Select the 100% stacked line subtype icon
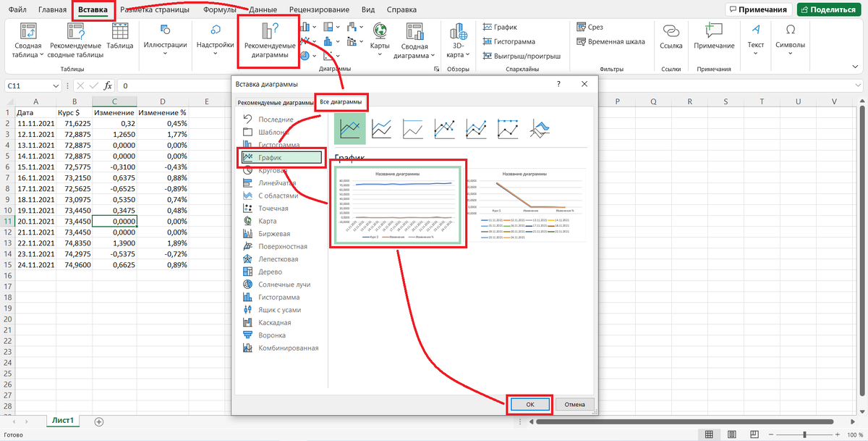 click(413, 128)
